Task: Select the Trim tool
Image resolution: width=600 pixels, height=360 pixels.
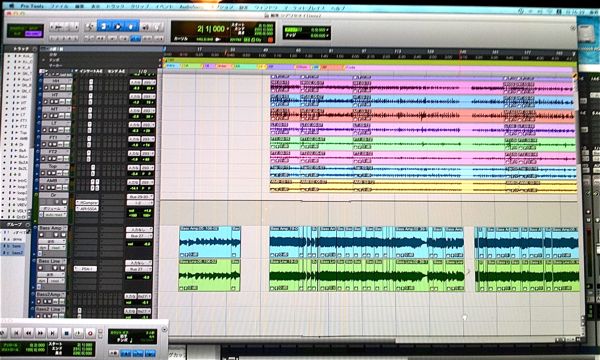Action: tap(104, 26)
